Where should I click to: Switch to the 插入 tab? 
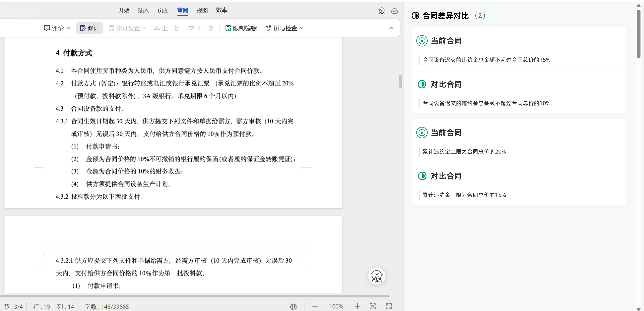click(144, 10)
